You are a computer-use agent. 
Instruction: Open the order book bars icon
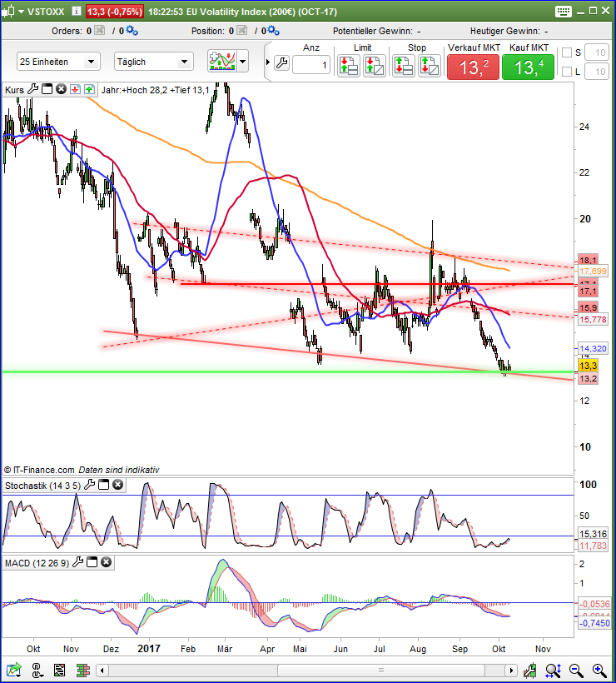tap(82, 670)
